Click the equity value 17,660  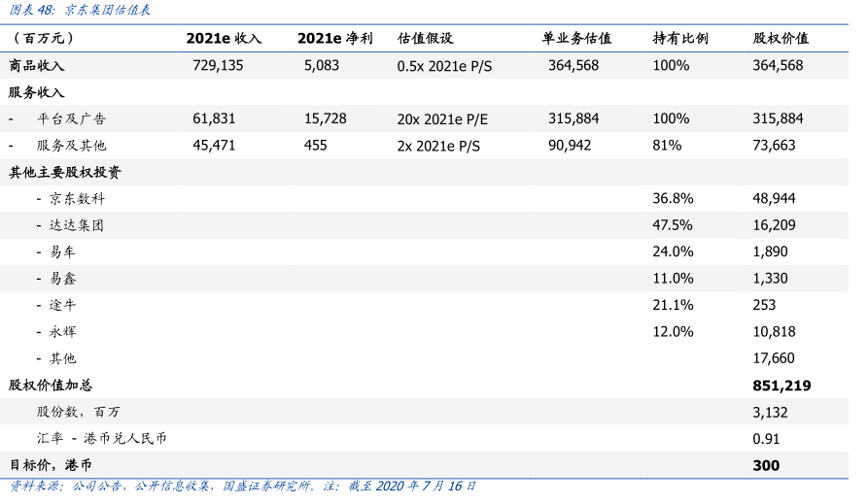coord(774,358)
